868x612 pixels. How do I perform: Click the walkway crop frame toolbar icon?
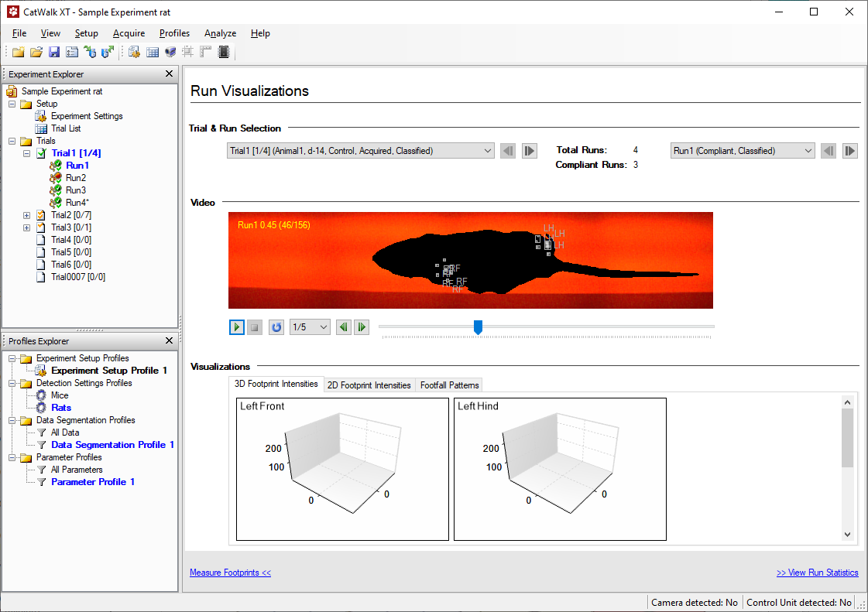click(187, 52)
